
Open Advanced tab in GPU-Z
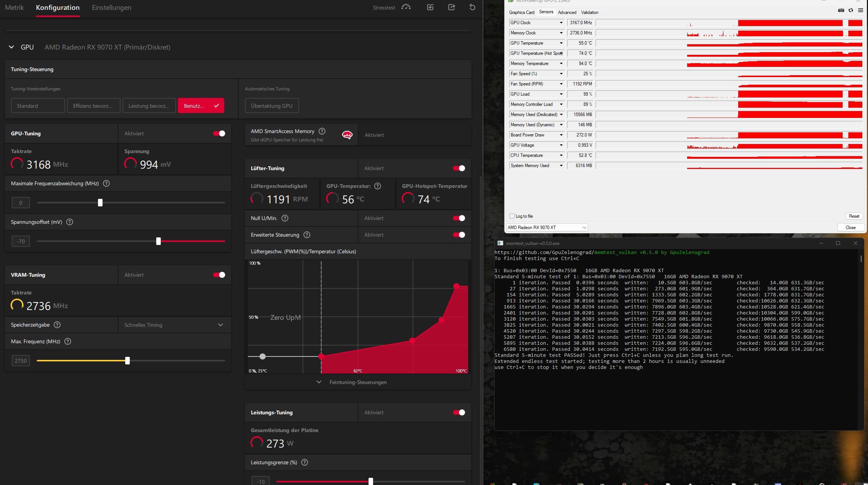(567, 12)
